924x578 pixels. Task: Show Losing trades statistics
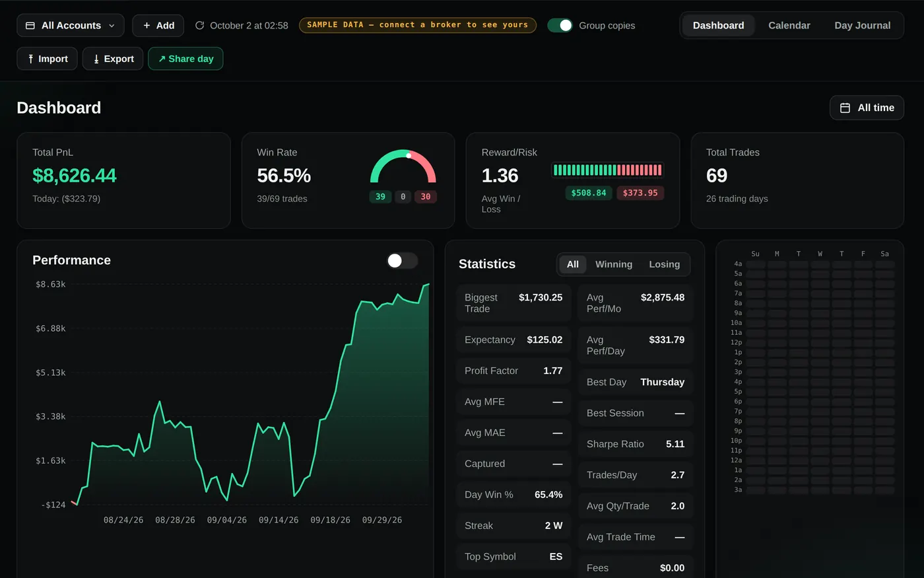coord(664,264)
